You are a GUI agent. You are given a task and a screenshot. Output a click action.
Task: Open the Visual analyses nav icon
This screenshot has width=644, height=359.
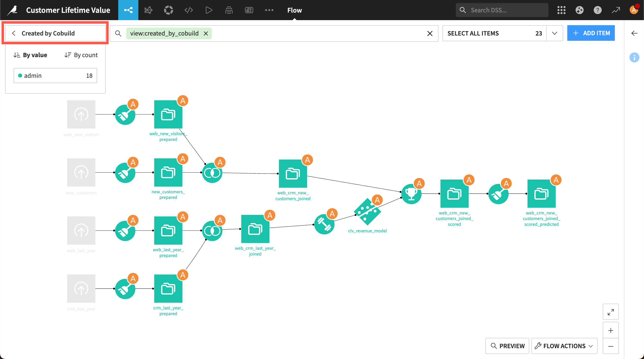[x=148, y=10]
